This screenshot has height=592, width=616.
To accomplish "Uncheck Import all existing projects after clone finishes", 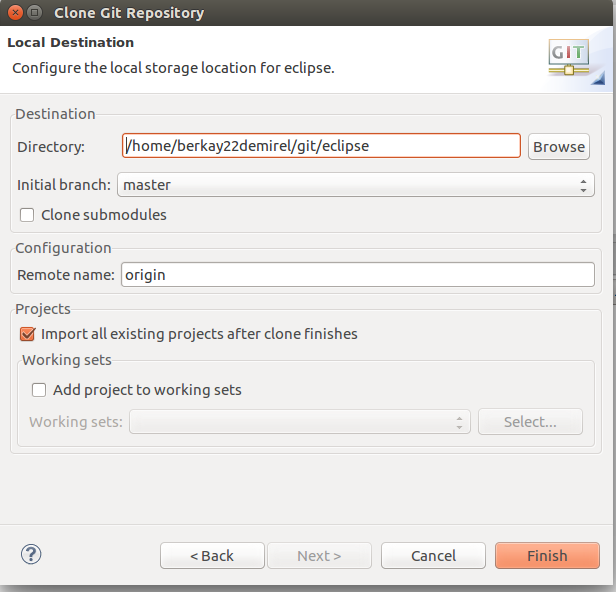I will (27, 334).
